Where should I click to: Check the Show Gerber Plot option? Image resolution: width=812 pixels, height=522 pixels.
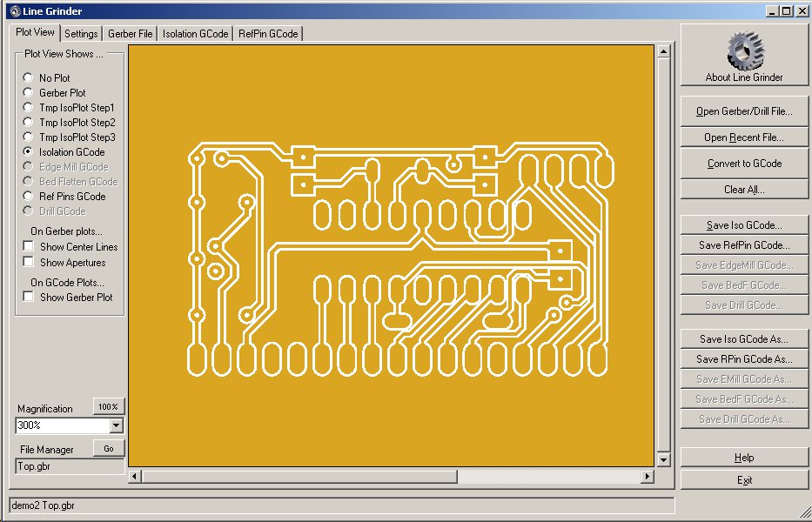pyautogui.click(x=29, y=297)
